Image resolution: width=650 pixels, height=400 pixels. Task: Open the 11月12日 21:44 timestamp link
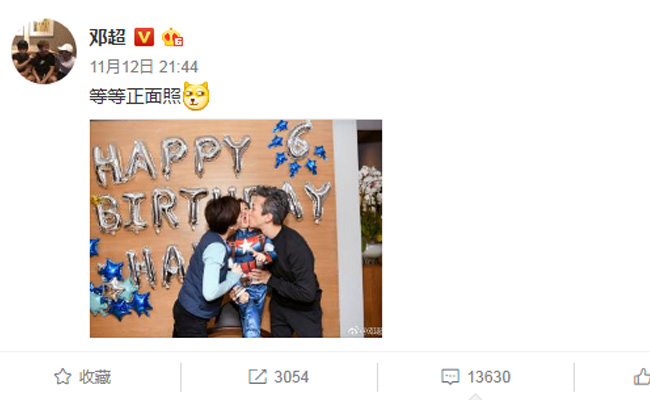tap(144, 67)
